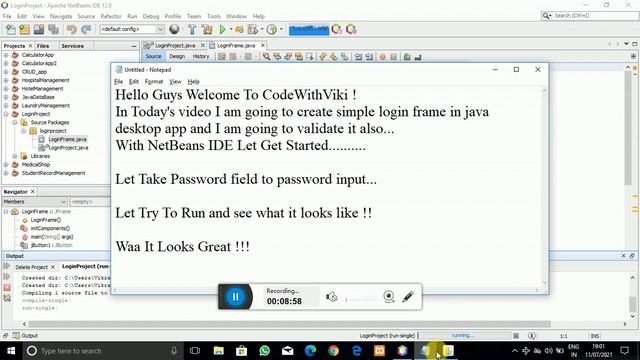
Task: Click the Windows Start button
Action: (x=11, y=351)
